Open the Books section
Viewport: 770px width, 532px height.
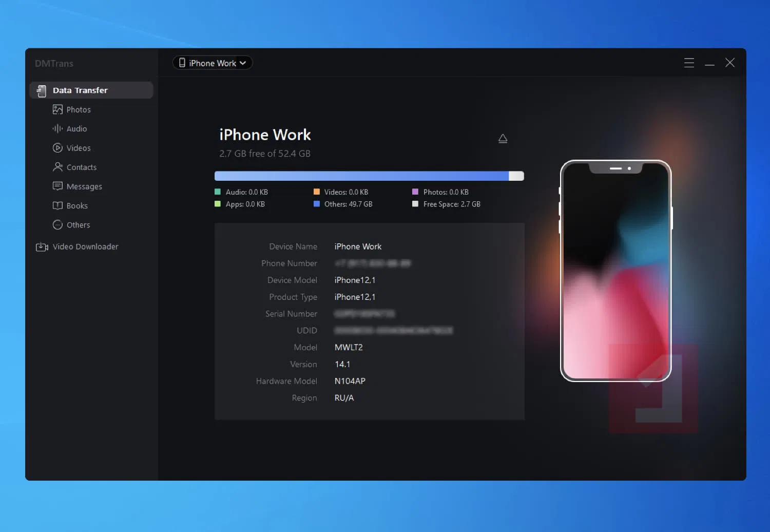77,205
